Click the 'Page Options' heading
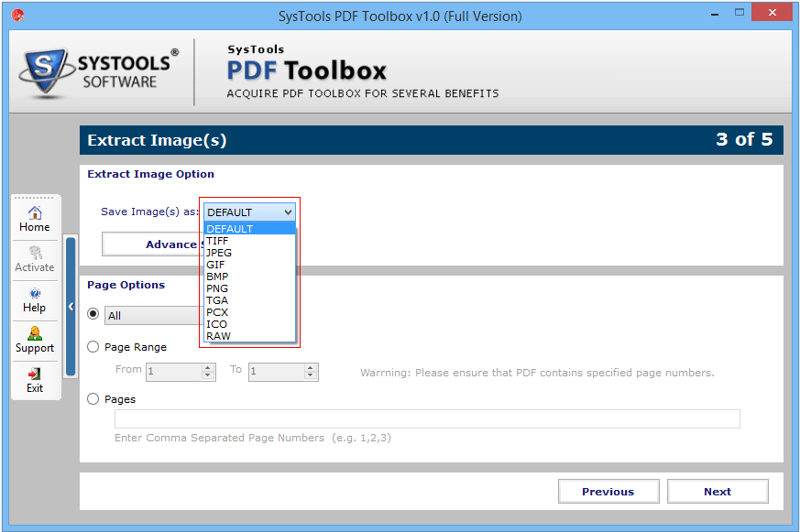800x532 pixels. [126, 285]
